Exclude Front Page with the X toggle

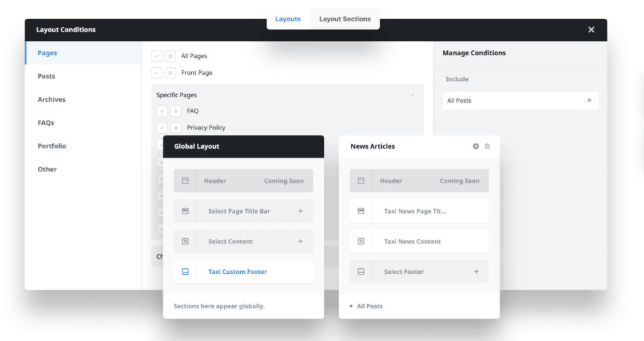pos(170,73)
